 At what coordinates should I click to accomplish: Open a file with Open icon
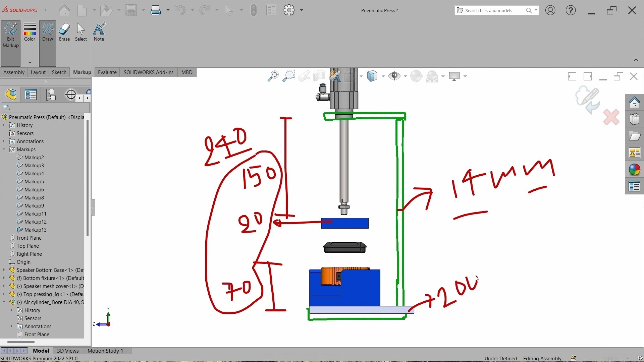pos(107,10)
